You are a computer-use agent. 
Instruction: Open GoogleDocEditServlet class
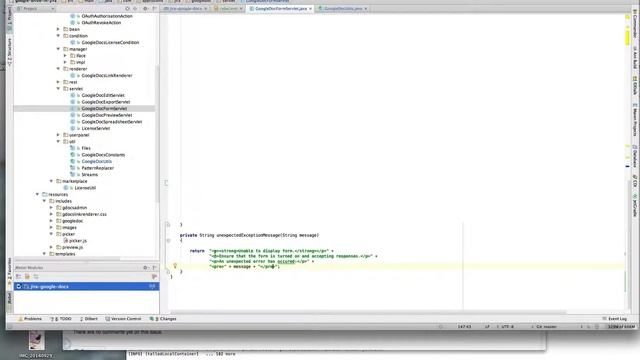point(103,95)
